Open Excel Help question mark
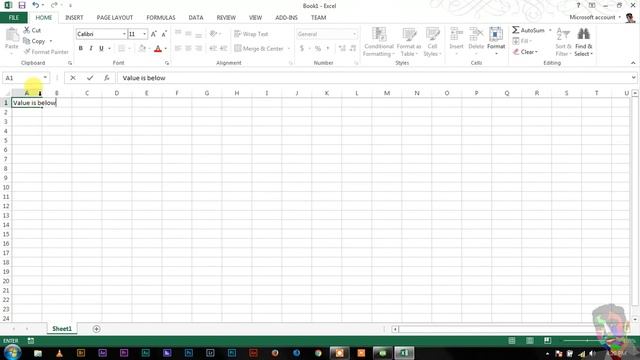This screenshot has width=640, height=360. (x=578, y=5)
